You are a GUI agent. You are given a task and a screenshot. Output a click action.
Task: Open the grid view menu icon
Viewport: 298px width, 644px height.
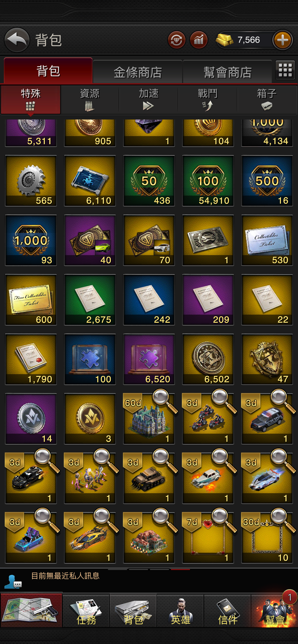[285, 70]
